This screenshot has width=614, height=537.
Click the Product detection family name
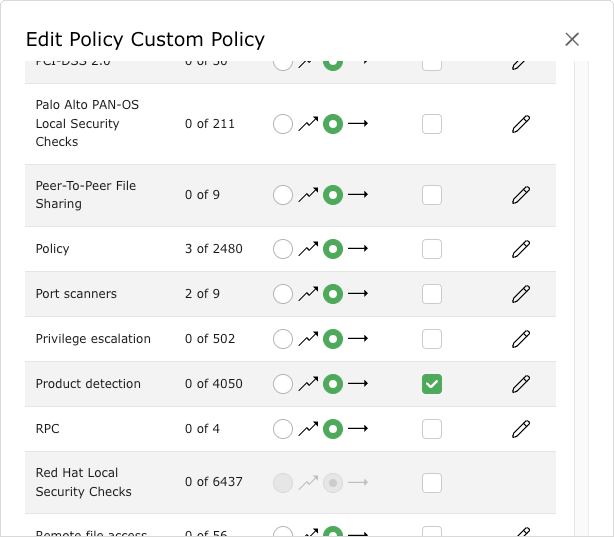88,384
